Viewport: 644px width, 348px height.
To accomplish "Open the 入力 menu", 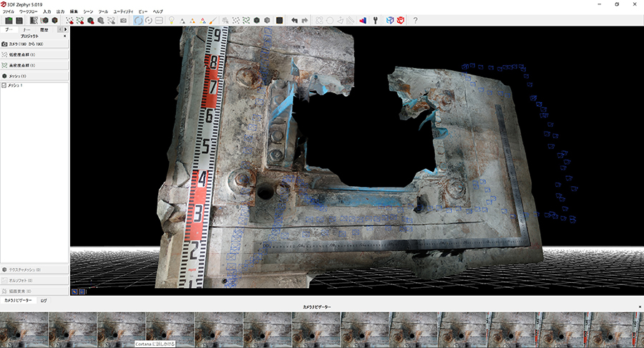I will [47, 11].
